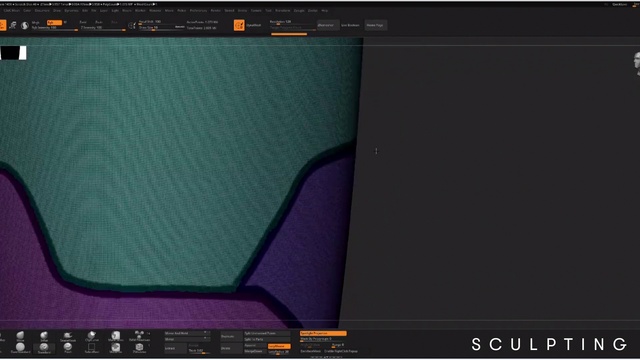Select the SelectRect brush icon

click(x=92, y=348)
